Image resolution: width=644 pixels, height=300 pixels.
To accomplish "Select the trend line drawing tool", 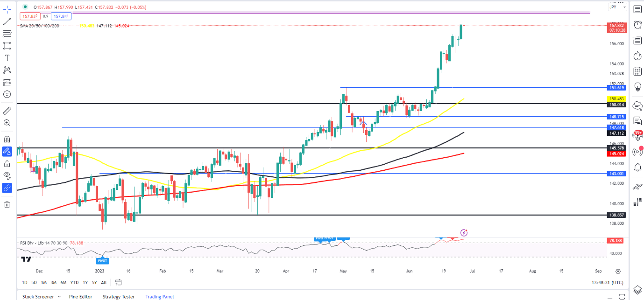I will coord(7,21).
